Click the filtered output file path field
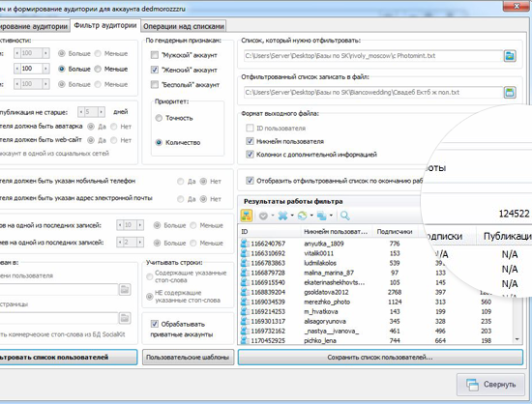The height and width of the screenshot is (404, 532). pyautogui.click(x=373, y=92)
